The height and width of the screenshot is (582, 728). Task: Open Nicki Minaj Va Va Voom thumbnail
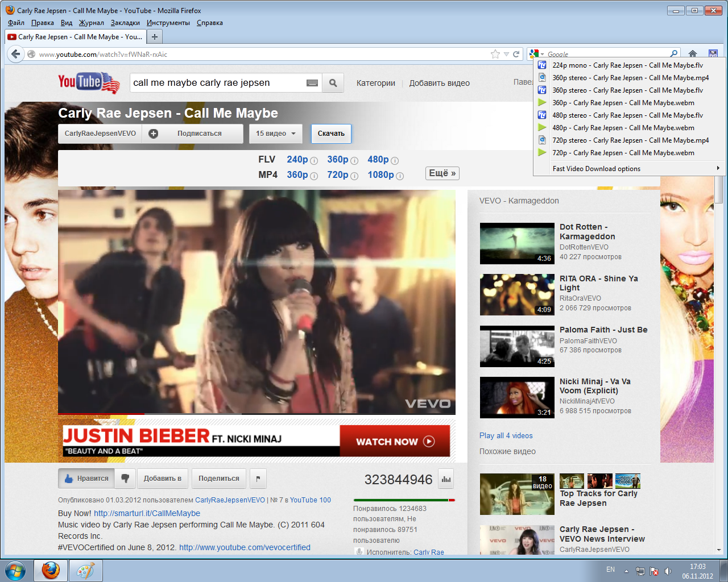(517, 397)
